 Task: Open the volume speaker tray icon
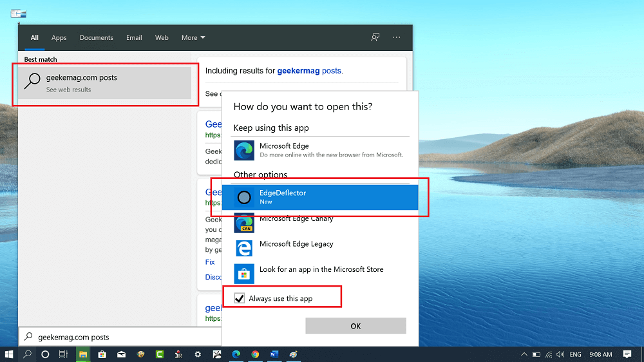point(561,355)
